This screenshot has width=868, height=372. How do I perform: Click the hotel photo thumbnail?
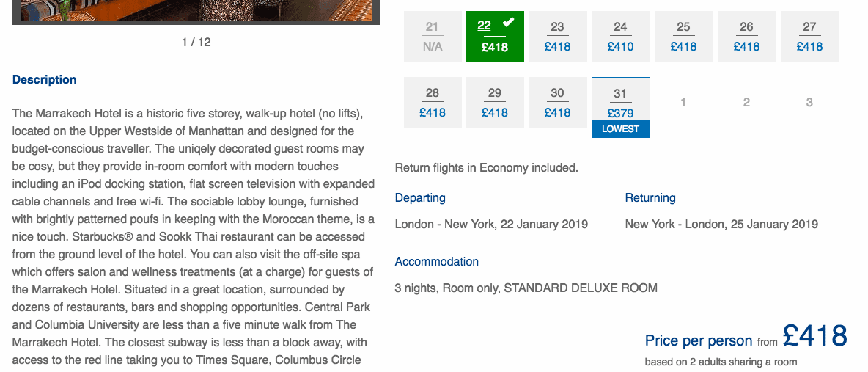pyautogui.click(x=196, y=11)
